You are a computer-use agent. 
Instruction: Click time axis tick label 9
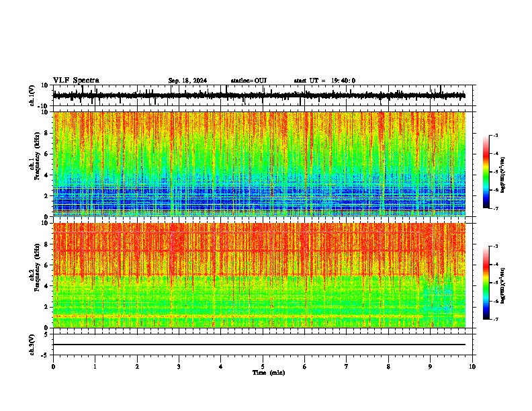coord(430,367)
